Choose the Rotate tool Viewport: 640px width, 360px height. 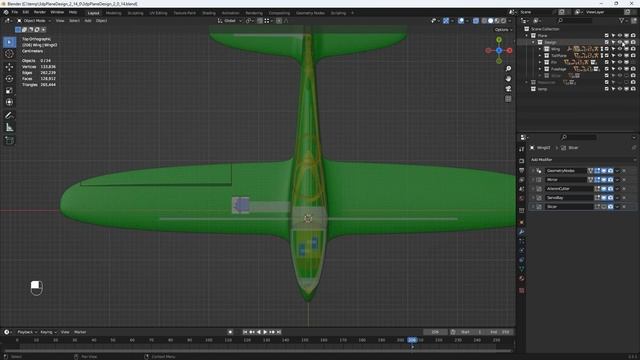9,79
